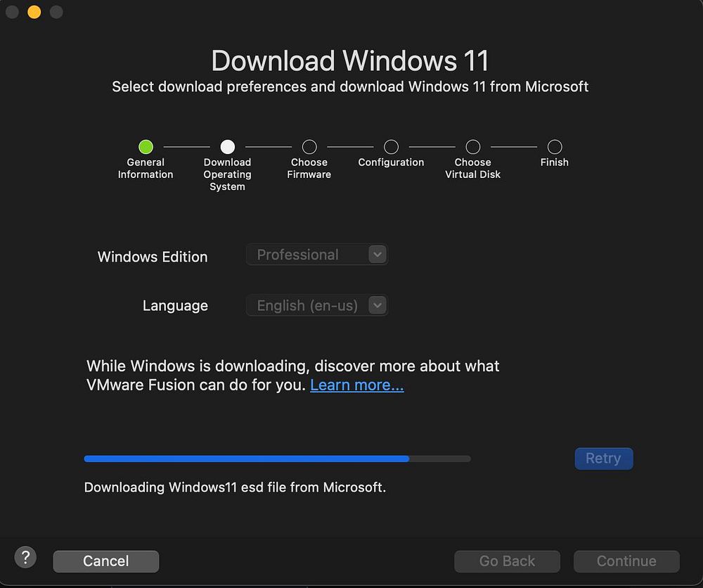Click the Downloading Windows11 esd file status text

235,487
